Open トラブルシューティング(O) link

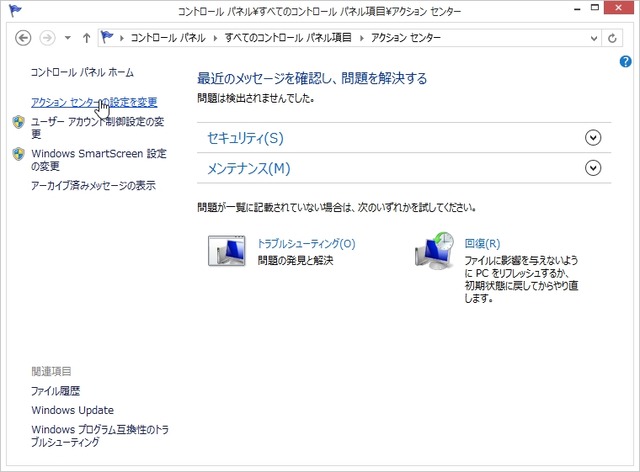click(306, 244)
